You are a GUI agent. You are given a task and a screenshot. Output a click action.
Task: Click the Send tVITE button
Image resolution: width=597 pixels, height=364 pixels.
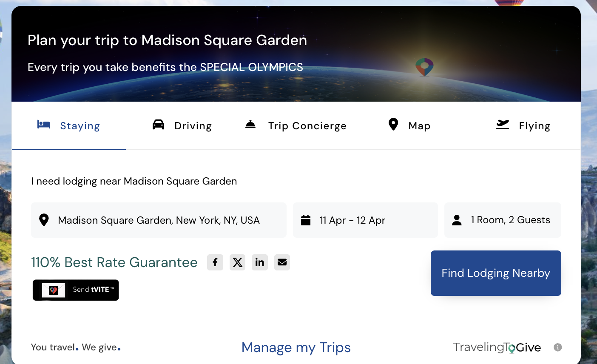[x=76, y=290]
